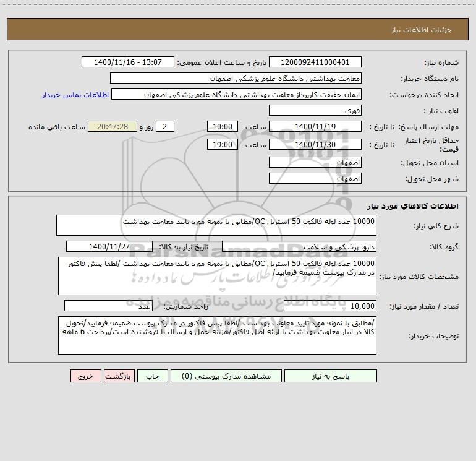Click the مشخصات کالای مورد نیاز text area
Viewport: 476px width, 461px height.
pos(217,276)
